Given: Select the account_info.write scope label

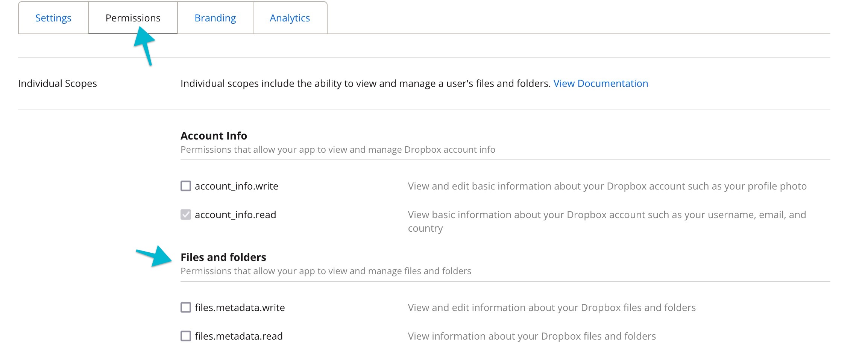Looking at the screenshot, I should 236,186.
